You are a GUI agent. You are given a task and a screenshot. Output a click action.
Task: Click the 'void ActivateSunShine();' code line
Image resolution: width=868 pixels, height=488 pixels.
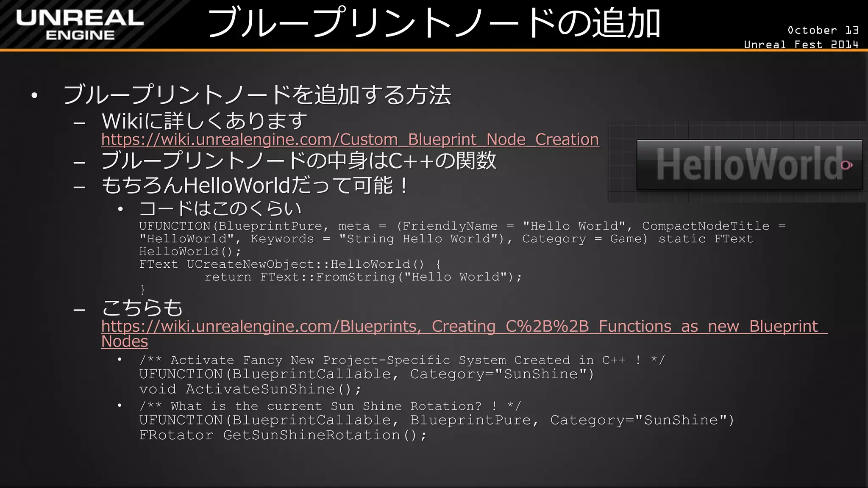tap(250, 389)
